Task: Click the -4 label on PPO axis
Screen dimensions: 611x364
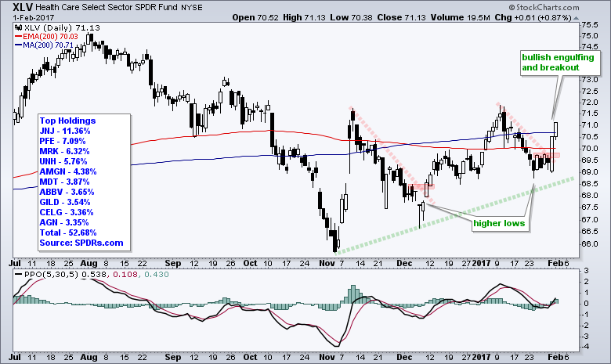Action: pyautogui.click(x=585, y=347)
